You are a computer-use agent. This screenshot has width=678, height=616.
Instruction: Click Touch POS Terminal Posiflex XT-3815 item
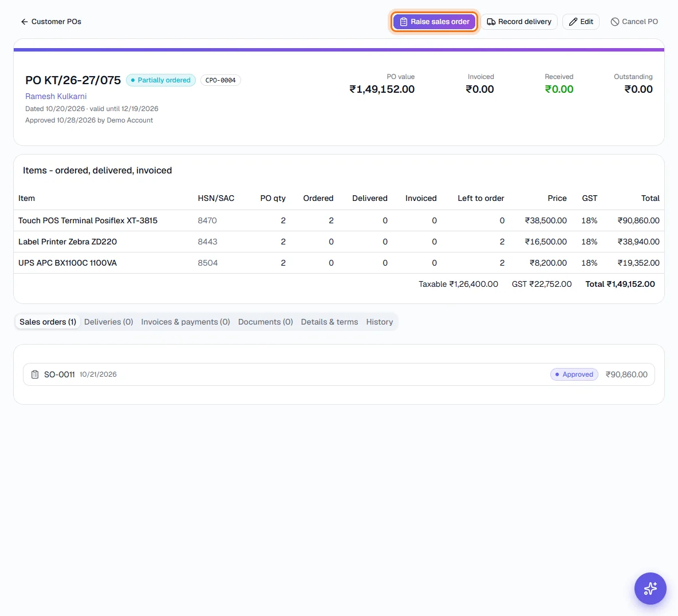88,220
